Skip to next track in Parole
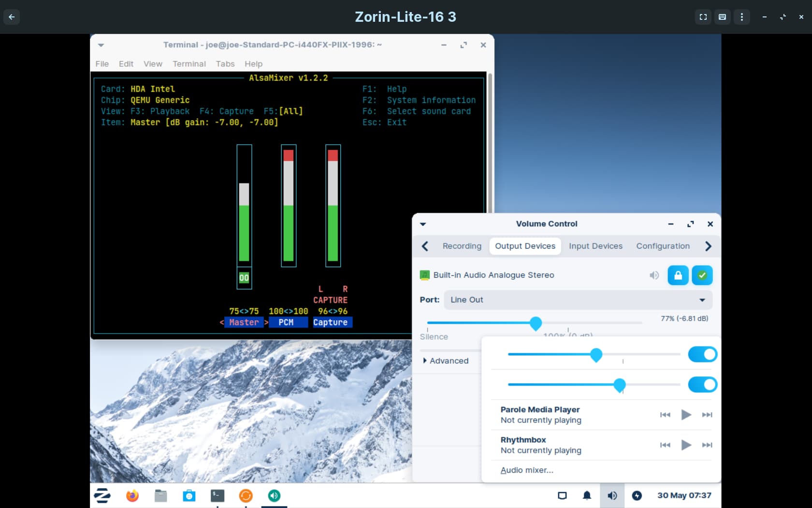 707,415
